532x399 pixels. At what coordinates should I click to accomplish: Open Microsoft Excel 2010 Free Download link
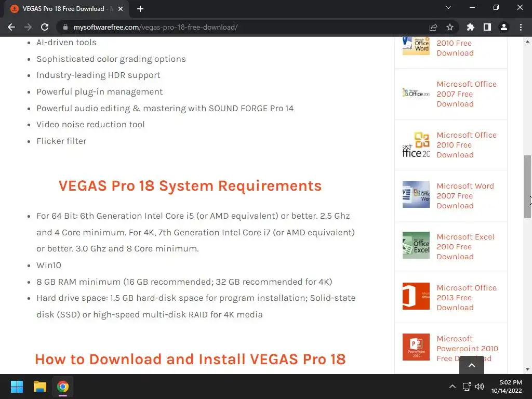tap(465, 247)
